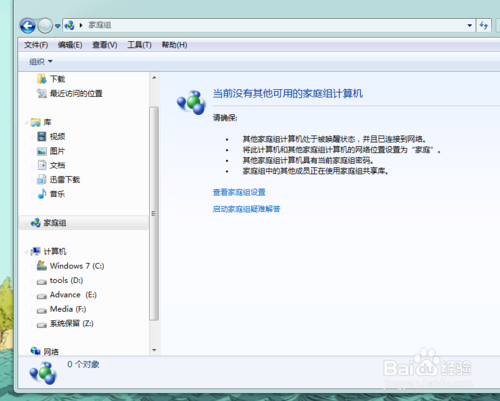Go back with the blue back arrow
500x401 pixels.
tap(28, 25)
